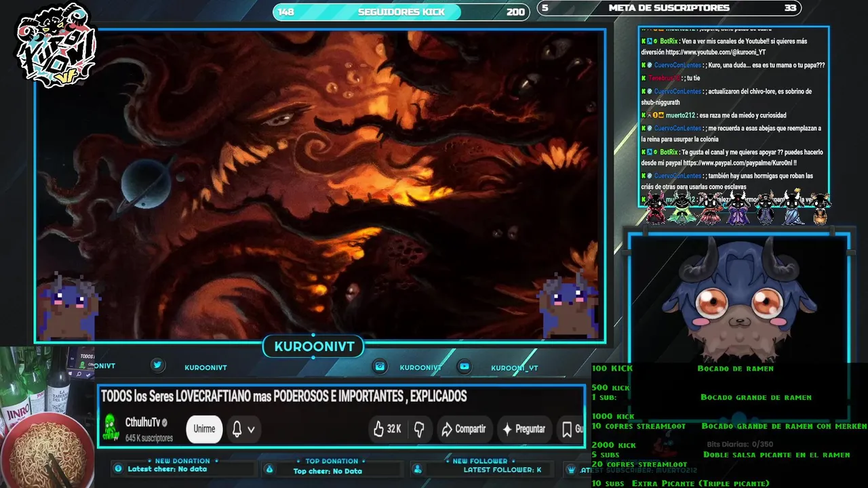Click the New Donation coin icon
Screen dimensions: 868x488
tap(118, 468)
